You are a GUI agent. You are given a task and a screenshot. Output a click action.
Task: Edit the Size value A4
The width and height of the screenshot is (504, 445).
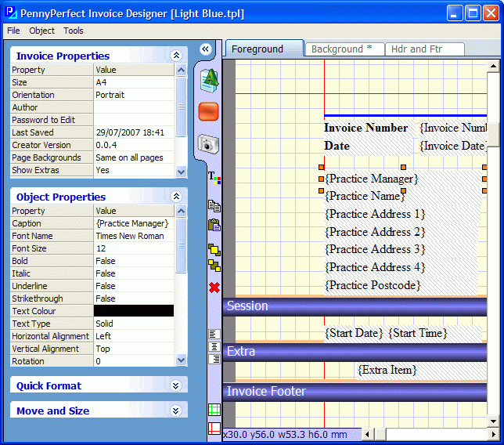[134, 82]
